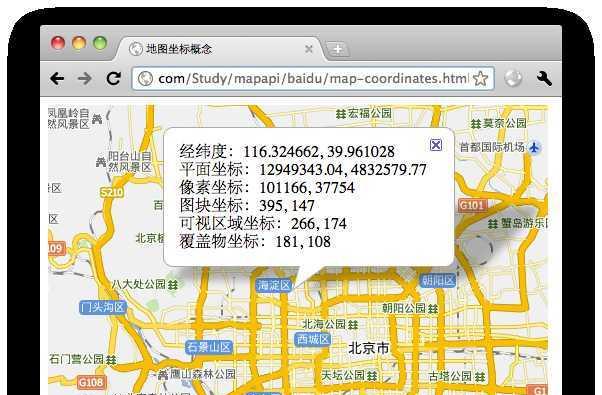Image resolution: width=602 pixels, height=395 pixels.
Task: Click the 像素坐标 value line
Action: (x=267, y=187)
